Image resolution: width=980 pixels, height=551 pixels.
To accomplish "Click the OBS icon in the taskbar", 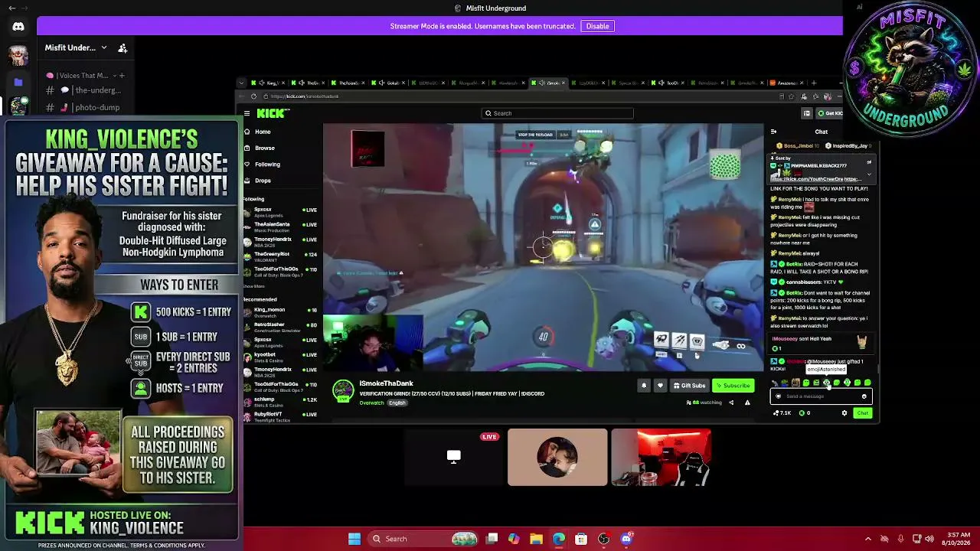I will (x=604, y=539).
